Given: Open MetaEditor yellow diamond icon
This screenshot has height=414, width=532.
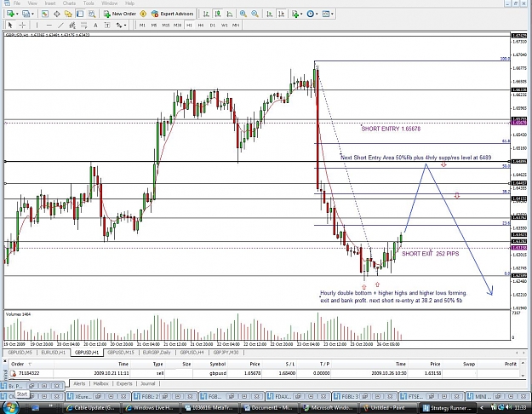Looking at the screenshot, I should tap(143, 14).
